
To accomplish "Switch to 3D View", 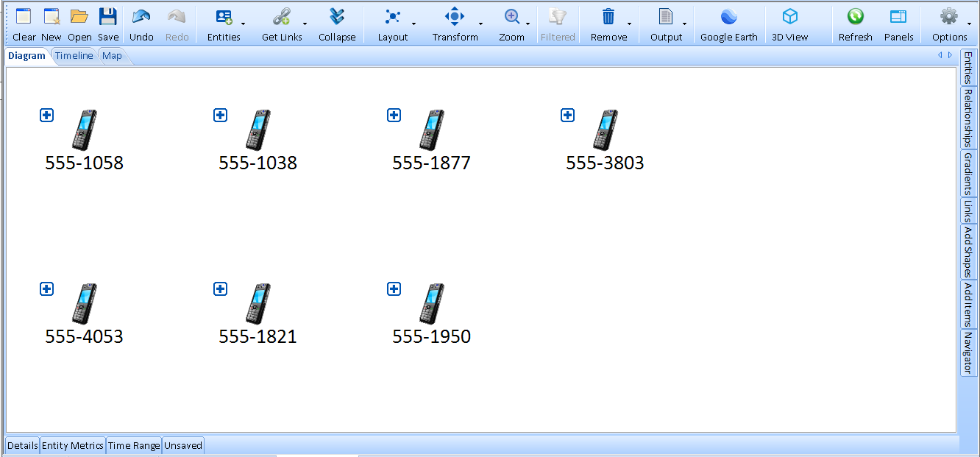I will coord(790,17).
